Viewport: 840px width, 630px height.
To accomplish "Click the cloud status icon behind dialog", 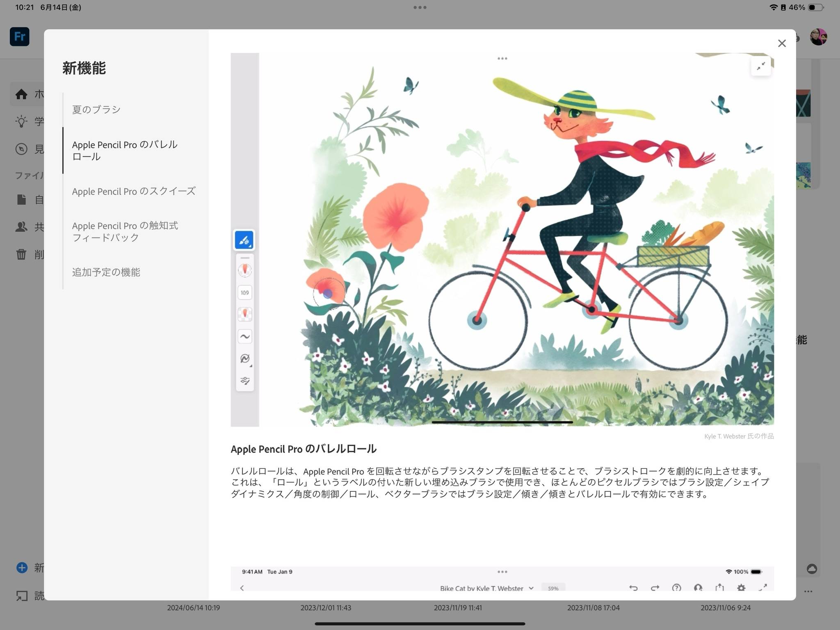I will coord(812,569).
